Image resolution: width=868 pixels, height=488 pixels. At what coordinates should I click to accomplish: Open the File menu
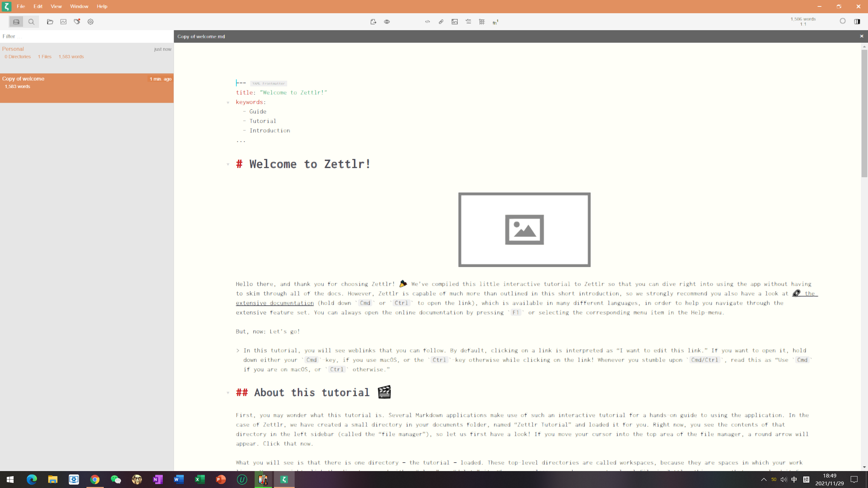[x=21, y=6]
